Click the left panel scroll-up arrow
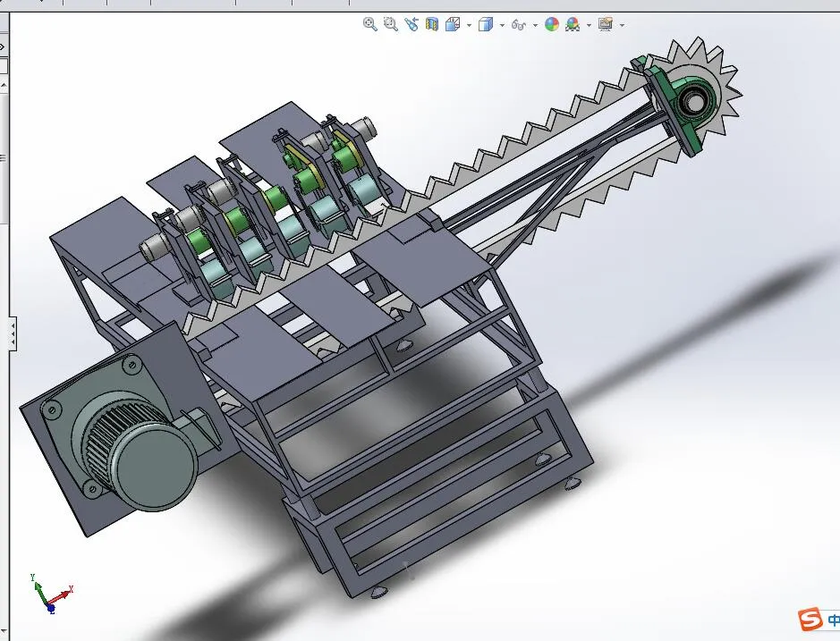This screenshot has width=840, height=641. point(4,85)
